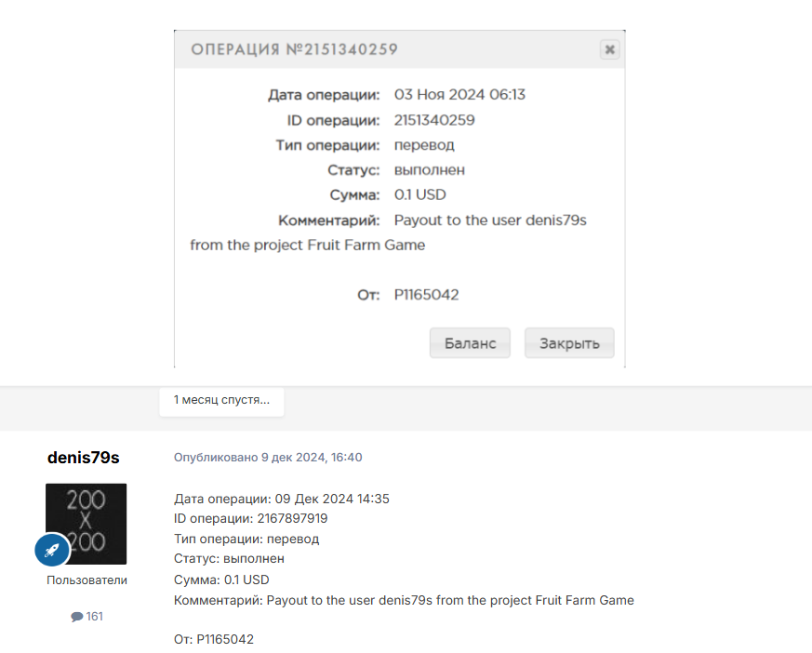Open the 200x200 avatar image

[86, 524]
